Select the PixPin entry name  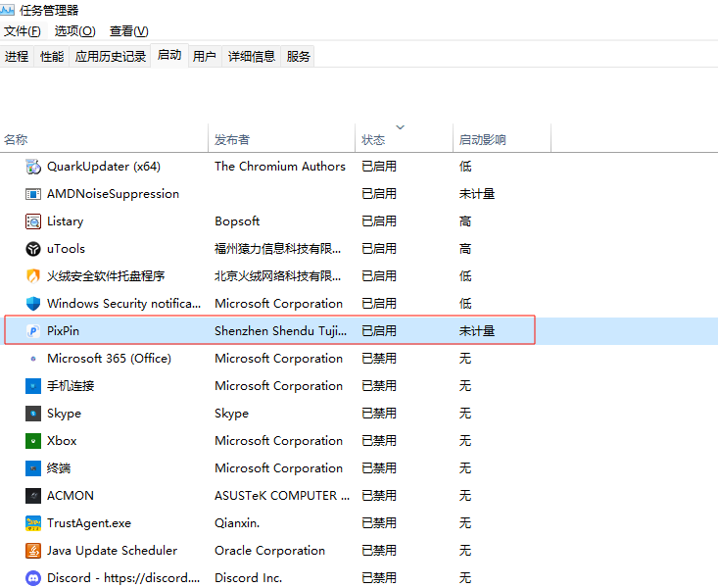[x=64, y=331]
